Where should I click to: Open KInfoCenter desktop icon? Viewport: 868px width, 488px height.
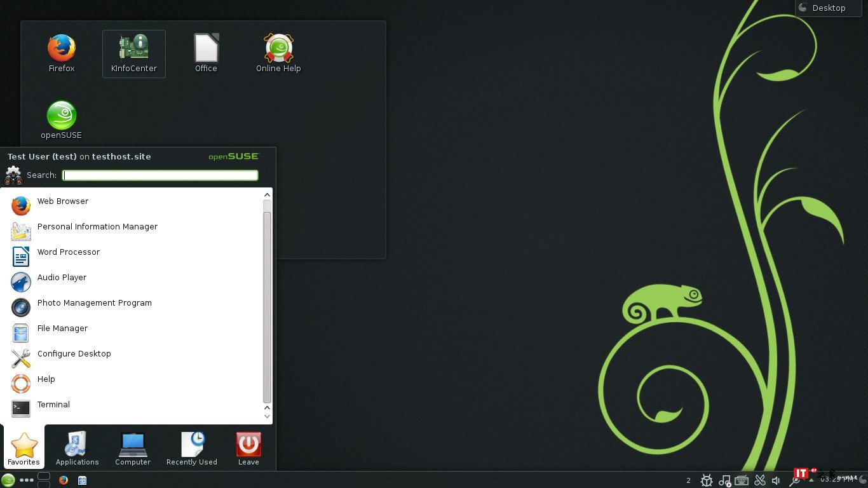pos(134,54)
